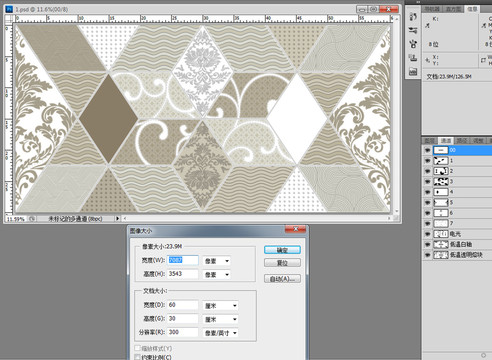Hide channel 3 using its eye icon

pyautogui.click(x=427, y=182)
